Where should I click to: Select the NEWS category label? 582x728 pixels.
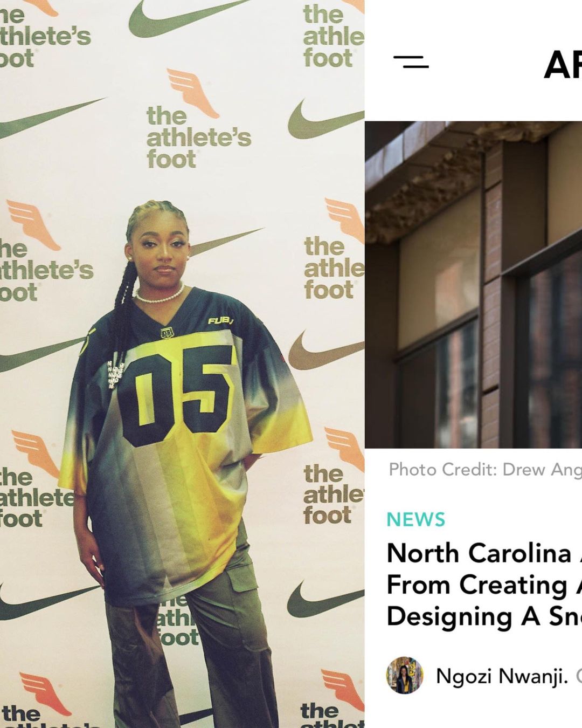coord(416,519)
